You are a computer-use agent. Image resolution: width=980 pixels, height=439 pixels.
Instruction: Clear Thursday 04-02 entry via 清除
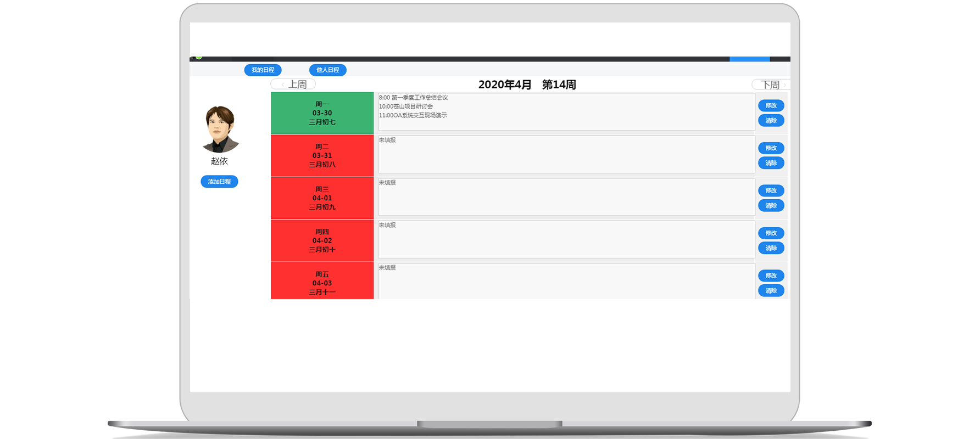point(771,248)
